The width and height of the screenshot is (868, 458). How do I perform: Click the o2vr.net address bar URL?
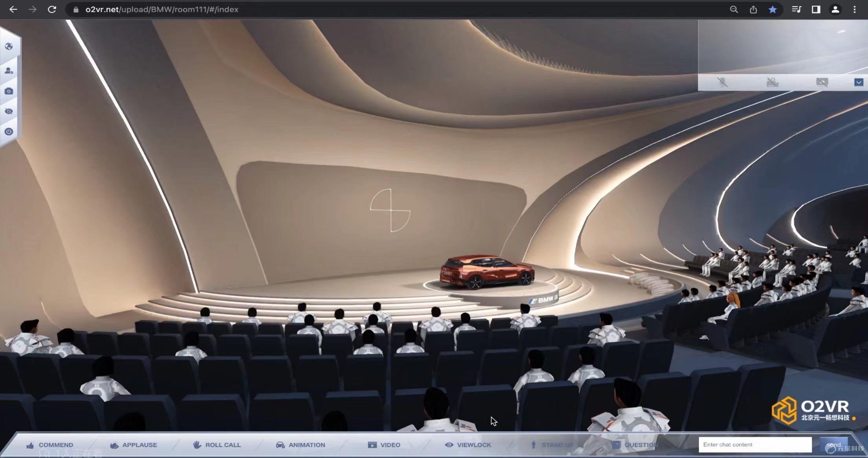[162, 9]
